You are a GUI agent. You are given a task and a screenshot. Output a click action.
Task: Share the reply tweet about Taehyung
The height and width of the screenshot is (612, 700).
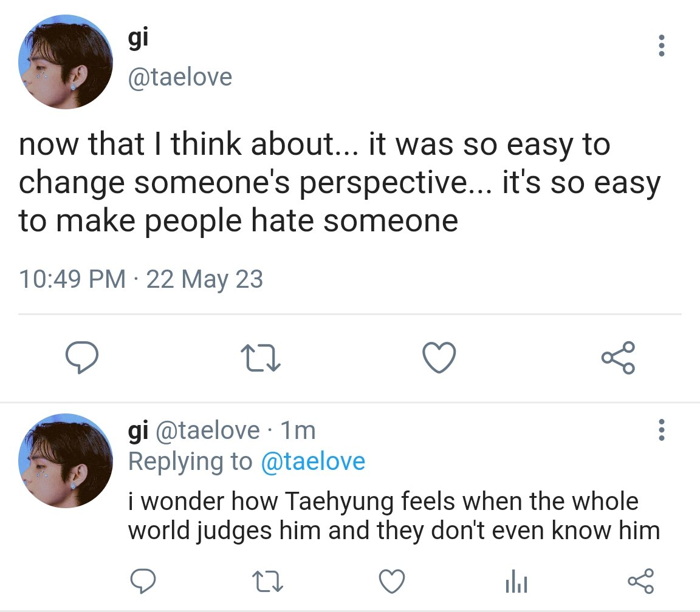pyautogui.click(x=641, y=581)
